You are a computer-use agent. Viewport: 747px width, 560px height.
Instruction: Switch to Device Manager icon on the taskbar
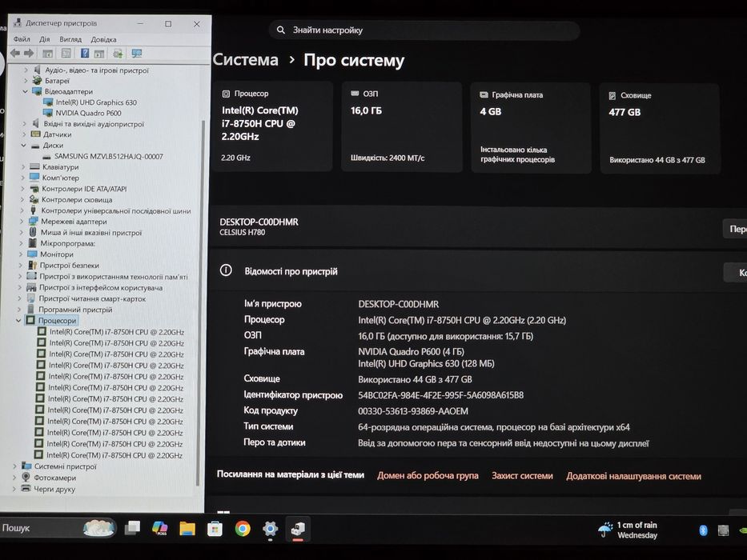(298, 529)
